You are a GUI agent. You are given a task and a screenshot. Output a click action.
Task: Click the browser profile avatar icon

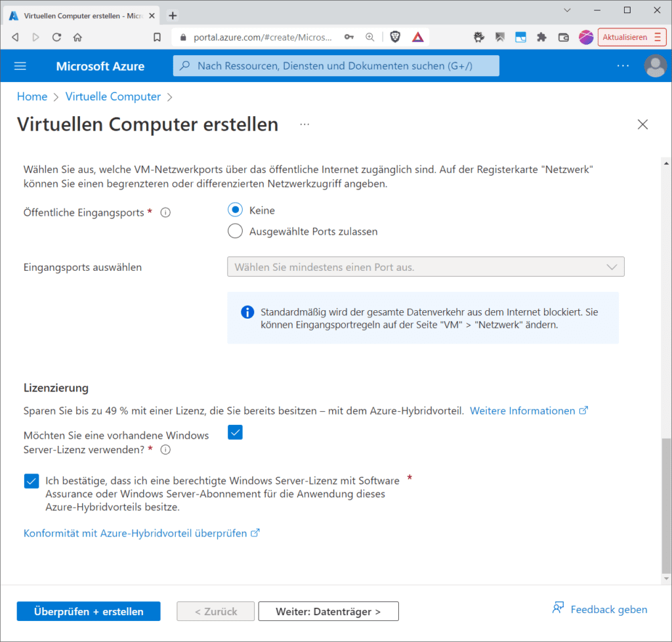pyautogui.click(x=586, y=37)
